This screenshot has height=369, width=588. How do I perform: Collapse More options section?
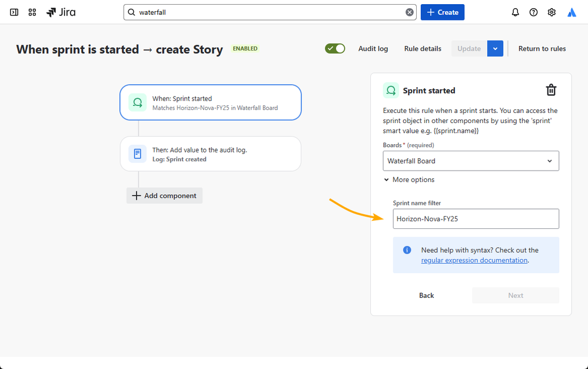click(x=408, y=179)
